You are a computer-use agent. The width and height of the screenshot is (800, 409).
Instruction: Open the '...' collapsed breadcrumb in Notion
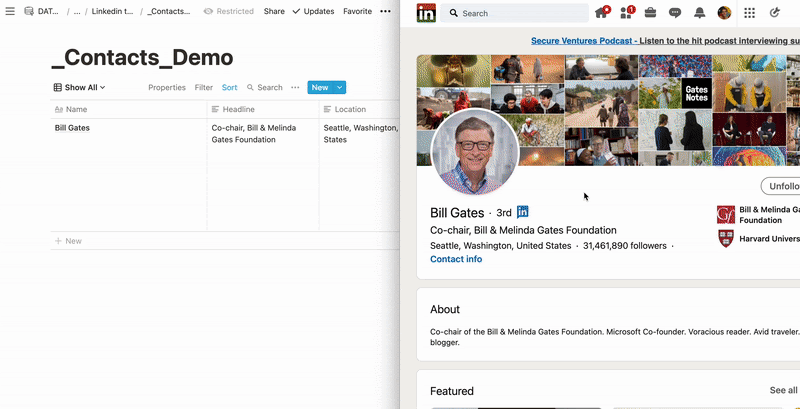coord(77,11)
